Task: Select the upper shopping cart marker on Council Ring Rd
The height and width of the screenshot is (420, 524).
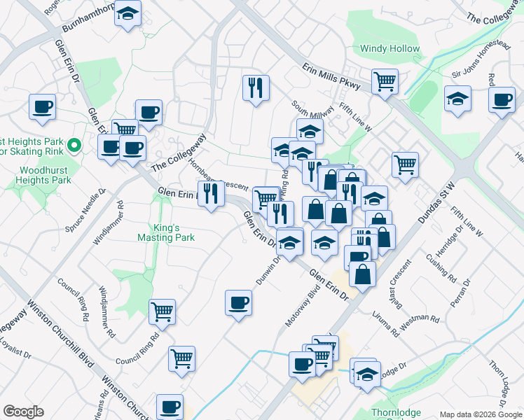Action: tap(162, 312)
